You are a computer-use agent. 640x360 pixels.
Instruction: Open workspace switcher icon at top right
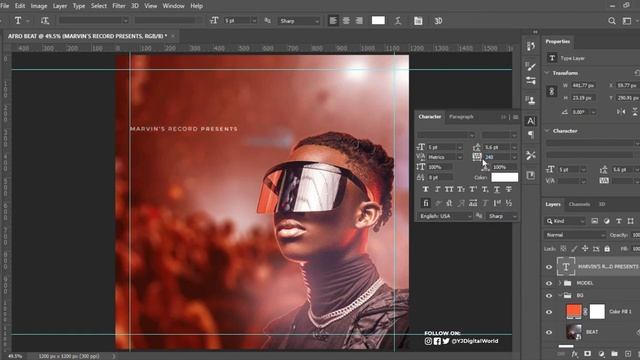pyautogui.click(x=627, y=20)
